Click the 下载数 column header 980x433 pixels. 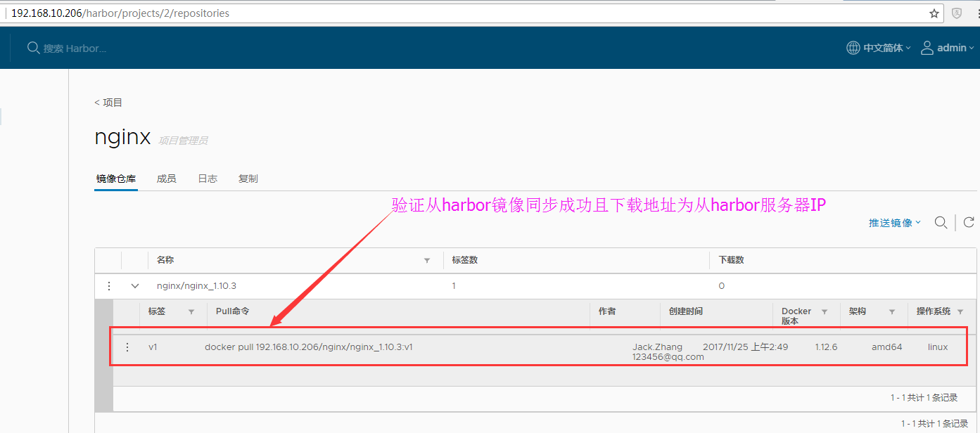[x=731, y=260]
